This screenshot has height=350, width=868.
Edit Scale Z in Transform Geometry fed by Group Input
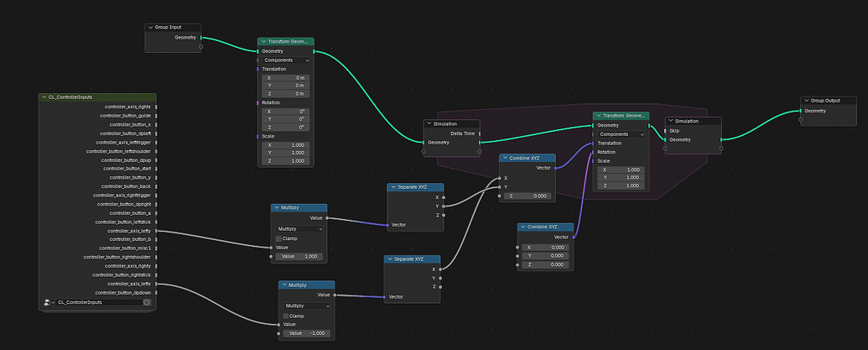coord(286,161)
